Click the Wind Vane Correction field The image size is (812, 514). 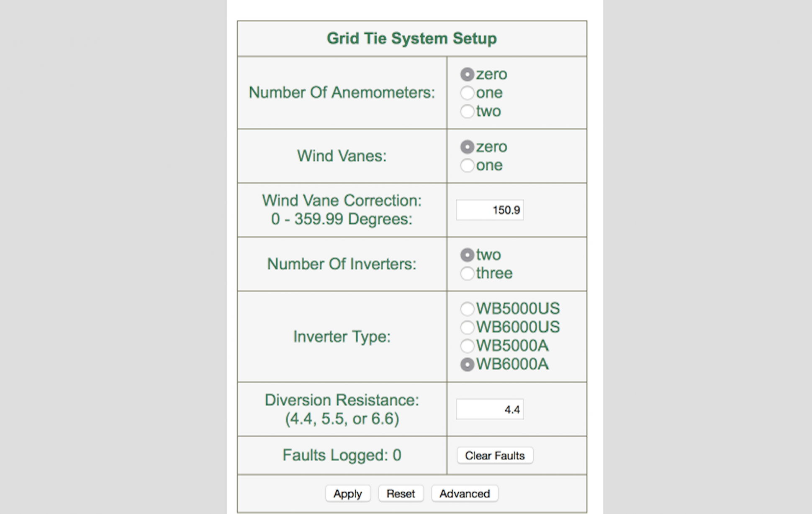(489, 210)
